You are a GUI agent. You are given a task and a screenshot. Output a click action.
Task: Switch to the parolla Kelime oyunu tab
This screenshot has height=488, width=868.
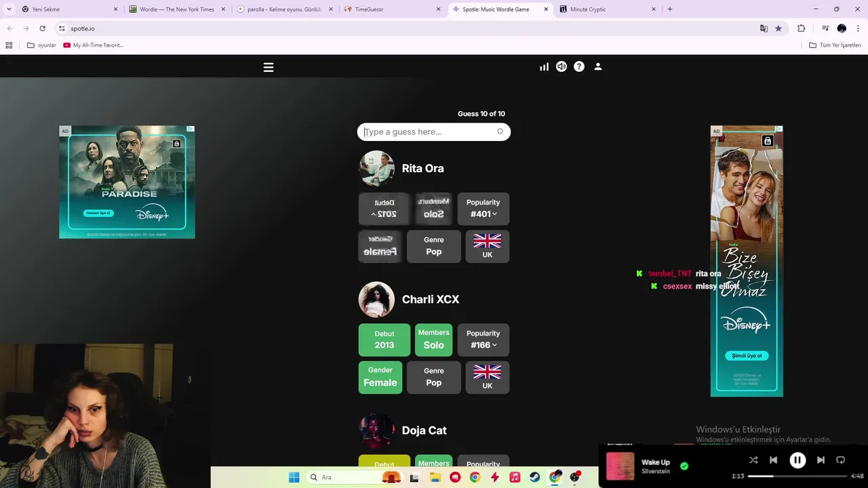tap(284, 9)
